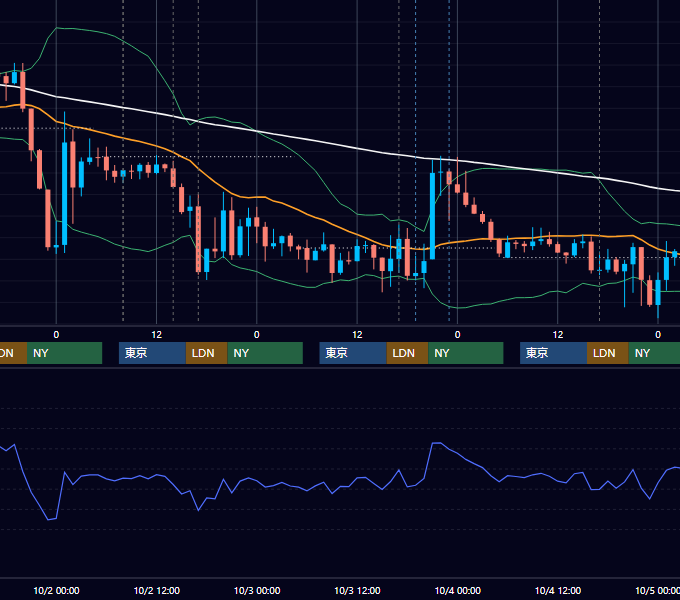Click the tall blue candle before 10/4 00:00
Screen dimensions: 680x600
432,216
